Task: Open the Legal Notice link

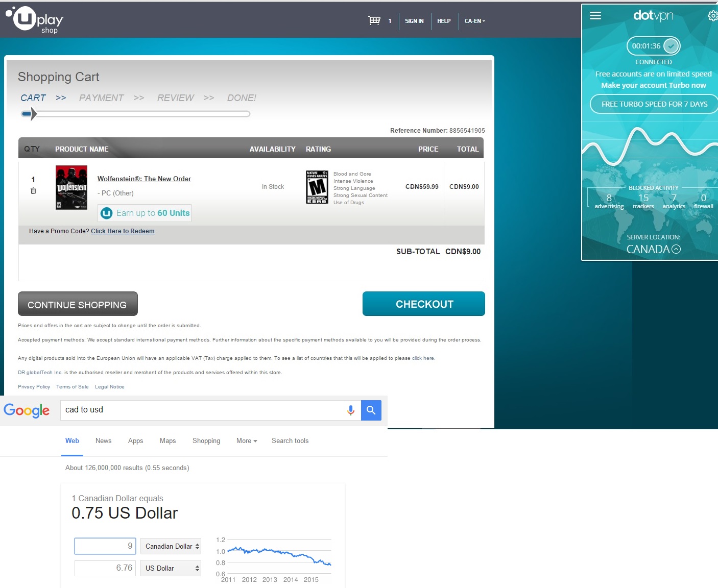Action: click(x=110, y=387)
